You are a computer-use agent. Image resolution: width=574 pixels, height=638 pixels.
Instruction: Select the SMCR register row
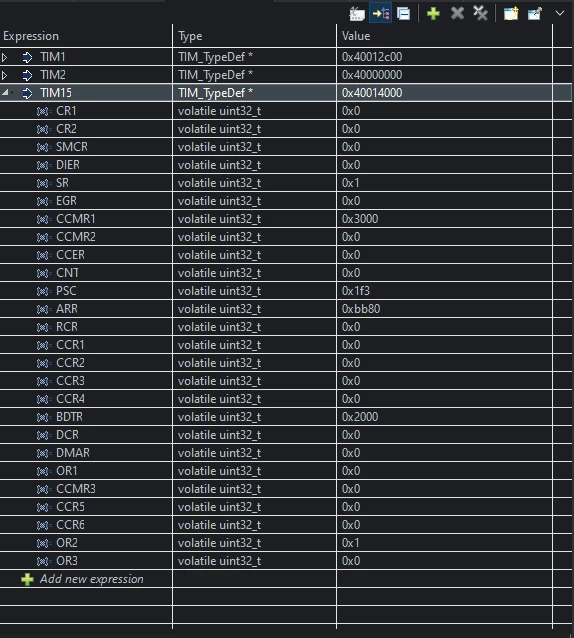(286, 147)
